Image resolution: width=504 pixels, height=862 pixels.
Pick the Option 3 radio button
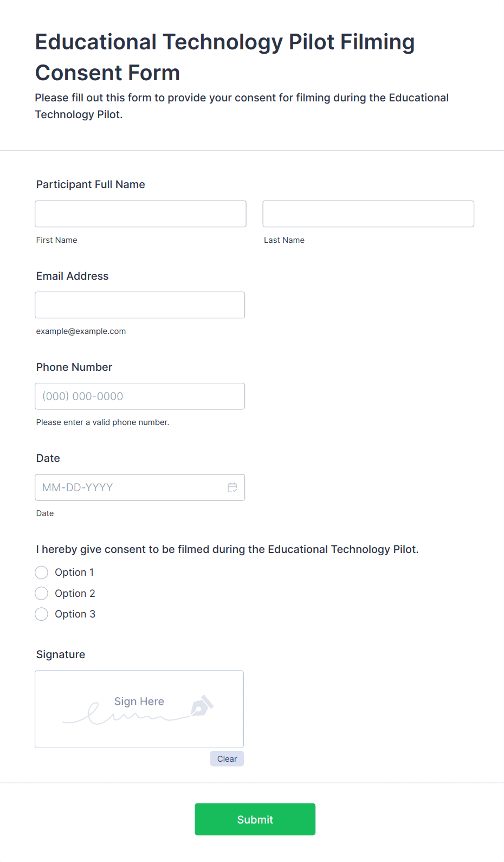point(42,614)
